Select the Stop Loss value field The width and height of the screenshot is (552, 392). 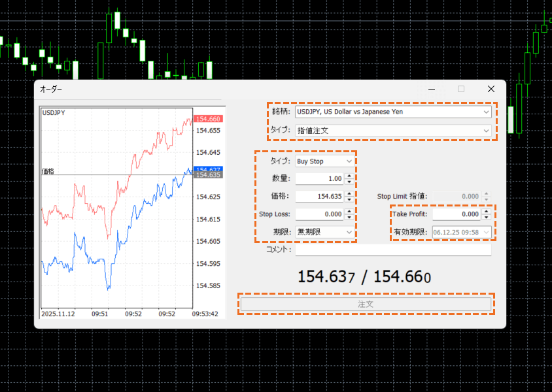[319, 214]
